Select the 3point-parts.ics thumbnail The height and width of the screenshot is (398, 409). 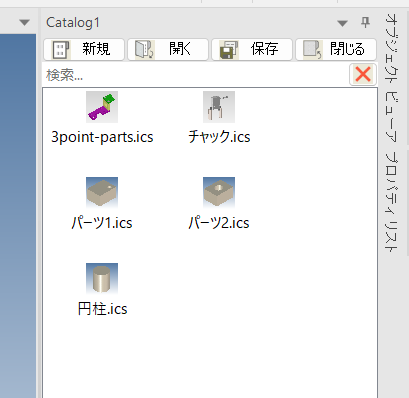(x=102, y=107)
